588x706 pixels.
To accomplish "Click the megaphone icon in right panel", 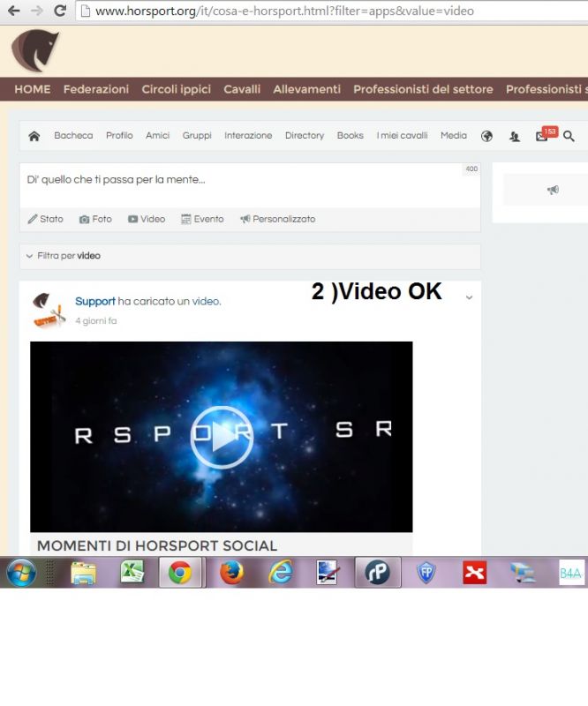I will click(553, 190).
